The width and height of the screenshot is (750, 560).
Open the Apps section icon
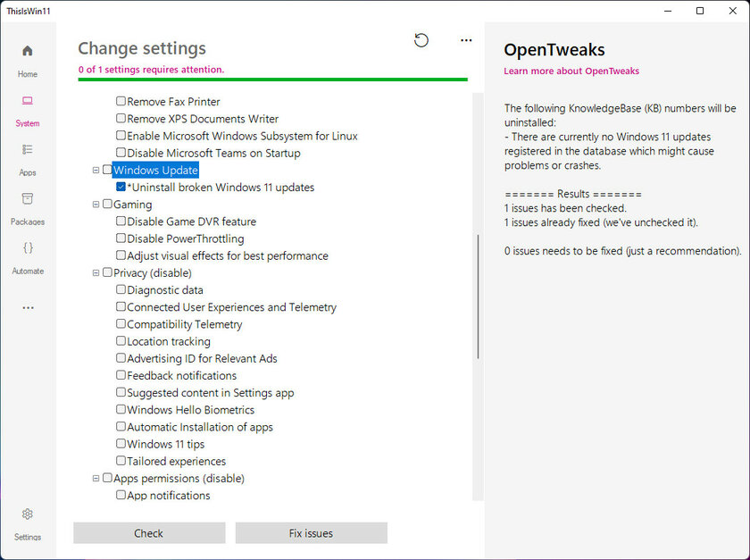[28, 160]
